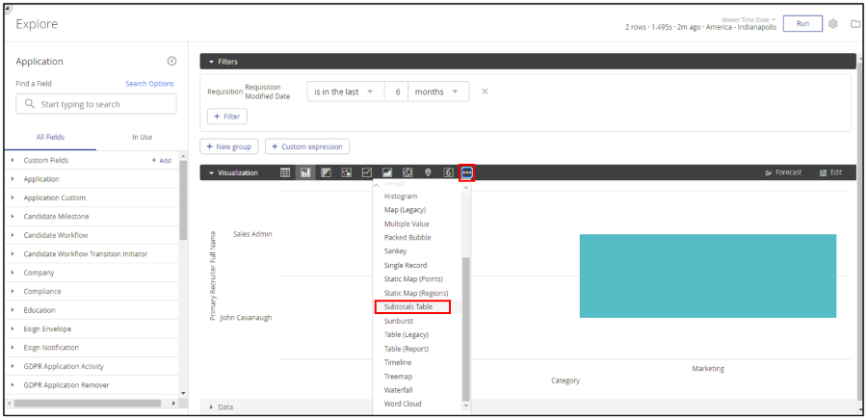Select the Table visualization icon
Viewport: 868px width, 420px height.
(285, 172)
